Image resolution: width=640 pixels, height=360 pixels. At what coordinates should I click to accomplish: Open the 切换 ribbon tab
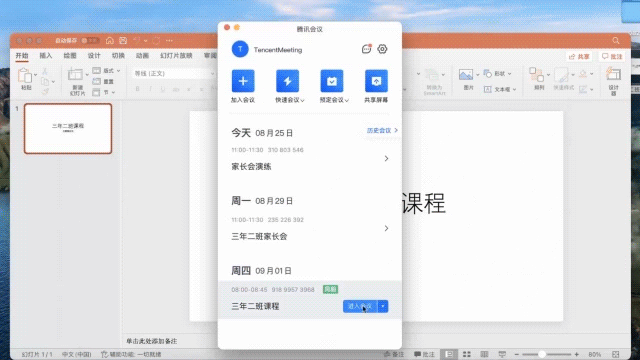coord(118,56)
